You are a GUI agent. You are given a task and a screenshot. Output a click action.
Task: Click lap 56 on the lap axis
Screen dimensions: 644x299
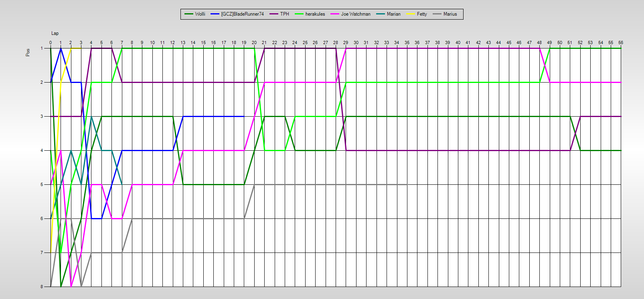[x=621, y=42]
